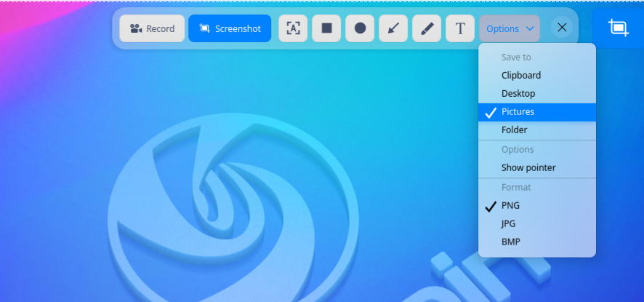This screenshot has width=644, height=302.
Task: Select the Screenshot mode button
Action: 230,28
